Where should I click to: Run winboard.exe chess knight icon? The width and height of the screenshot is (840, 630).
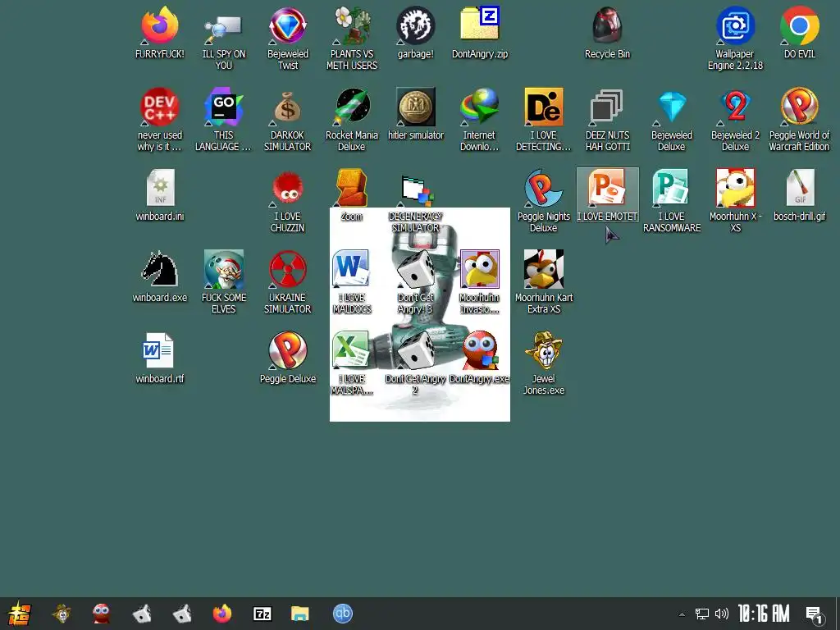(160, 277)
